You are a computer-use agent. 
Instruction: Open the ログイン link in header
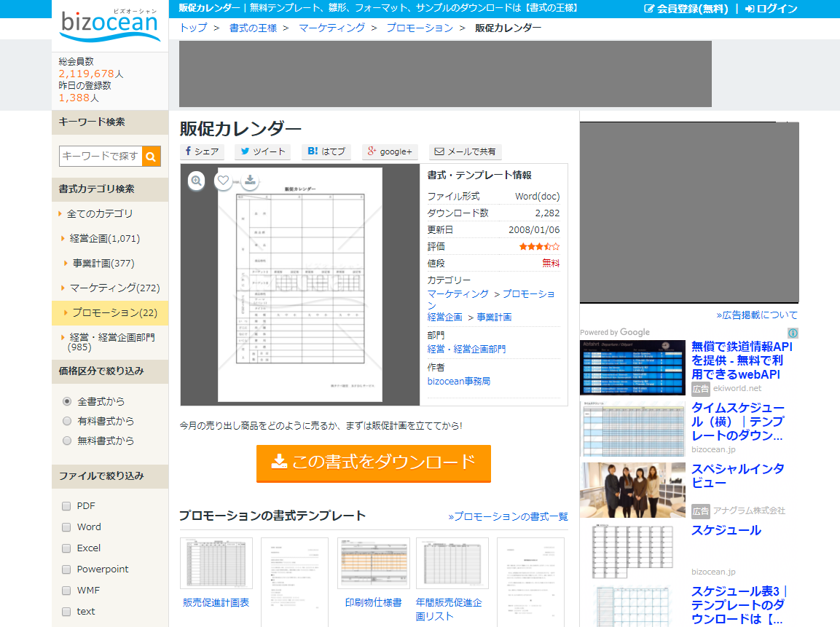[771, 9]
